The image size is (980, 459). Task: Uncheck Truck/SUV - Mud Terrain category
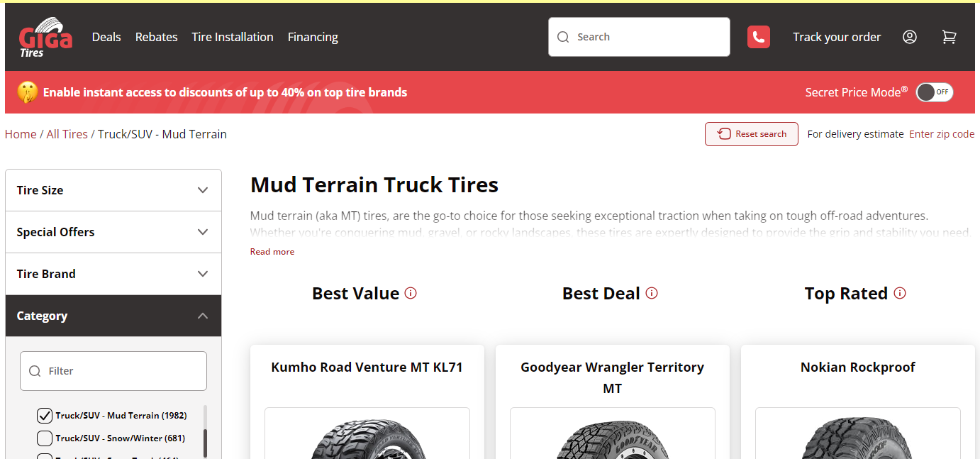click(x=44, y=415)
